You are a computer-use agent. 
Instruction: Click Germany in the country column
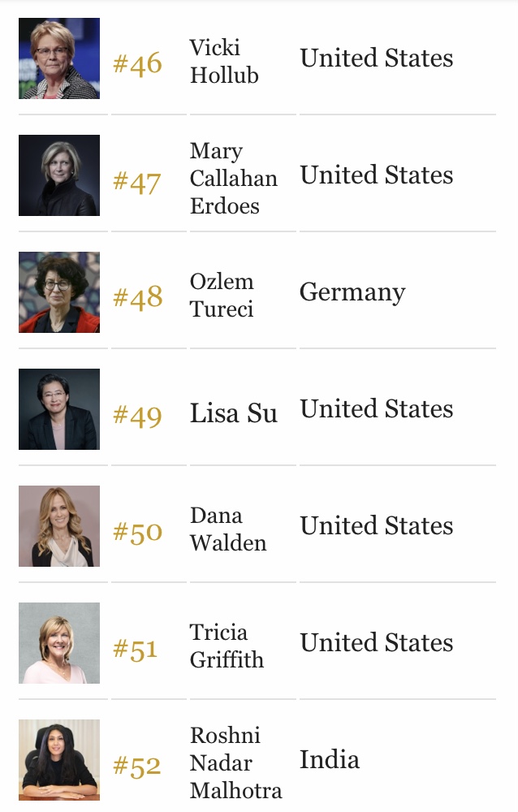352,292
